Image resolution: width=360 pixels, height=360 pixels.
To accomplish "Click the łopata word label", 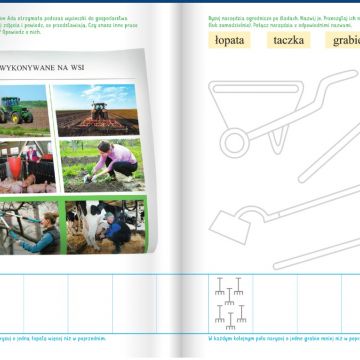I will click(229, 40).
